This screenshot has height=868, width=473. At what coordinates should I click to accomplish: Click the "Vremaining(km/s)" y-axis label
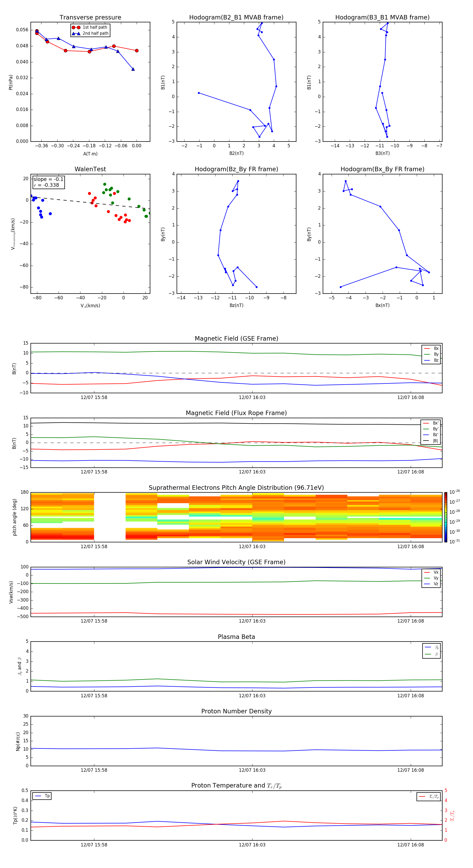point(13,234)
